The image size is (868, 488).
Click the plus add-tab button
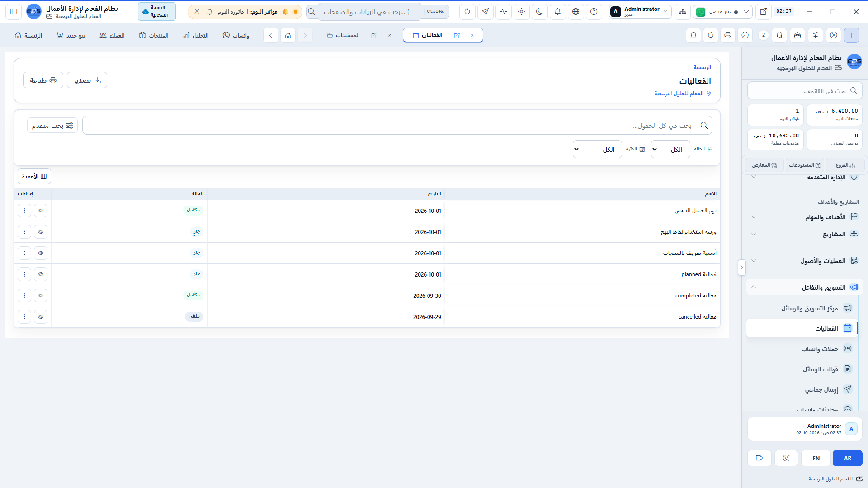coord(852,35)
